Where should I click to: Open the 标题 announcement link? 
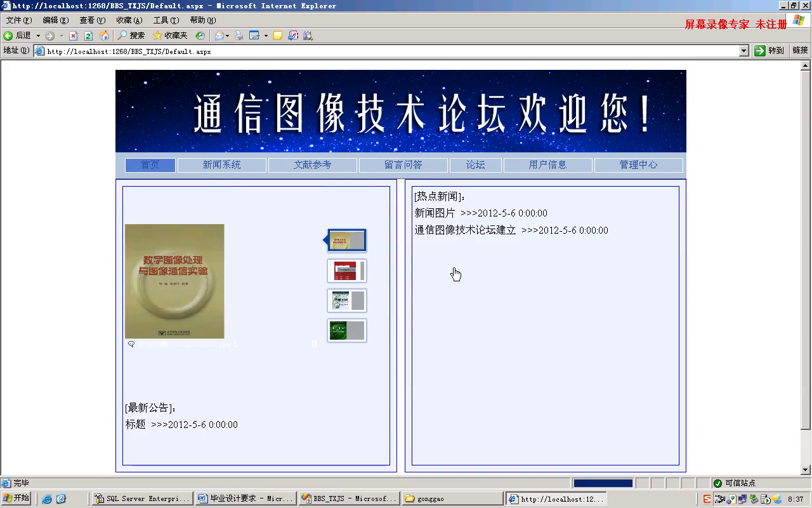(x=135, y=425)
